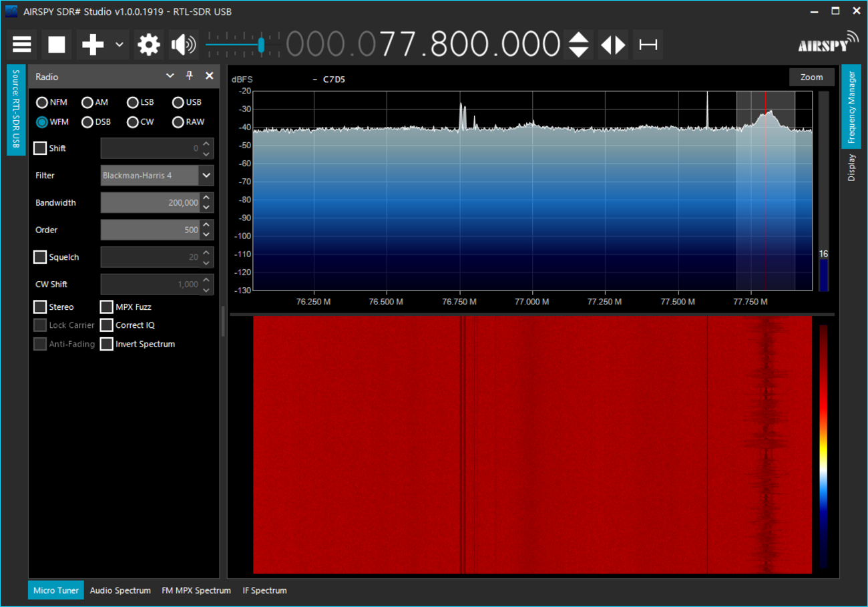Switch to the Audio Spectrum tab

click(x=120, y=590)
